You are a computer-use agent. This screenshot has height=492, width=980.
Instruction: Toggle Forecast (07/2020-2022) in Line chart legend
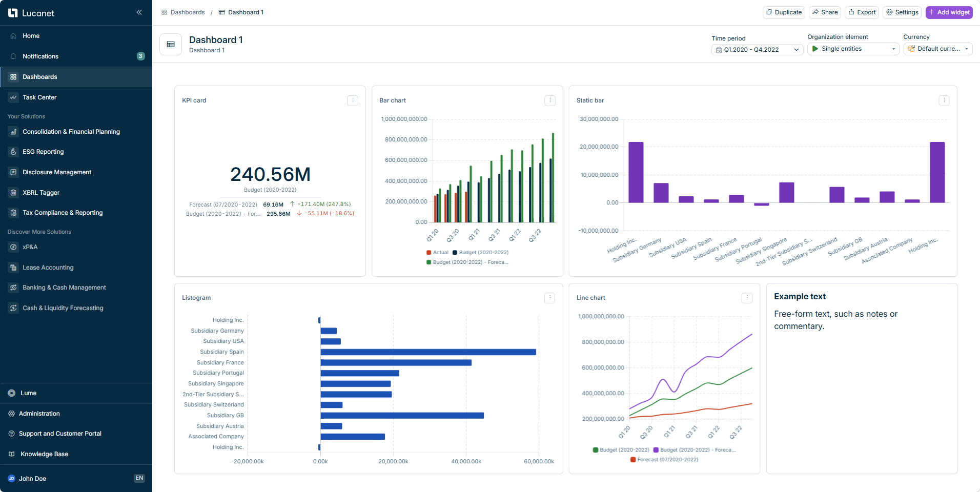pyautogui.click(x=664, y=460)
